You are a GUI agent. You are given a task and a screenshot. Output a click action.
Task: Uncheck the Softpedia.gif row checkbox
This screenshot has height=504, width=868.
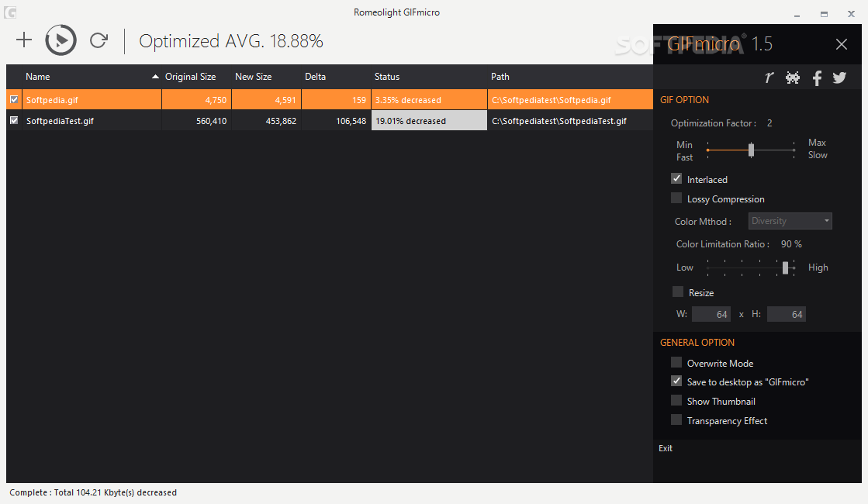[14, 99]
